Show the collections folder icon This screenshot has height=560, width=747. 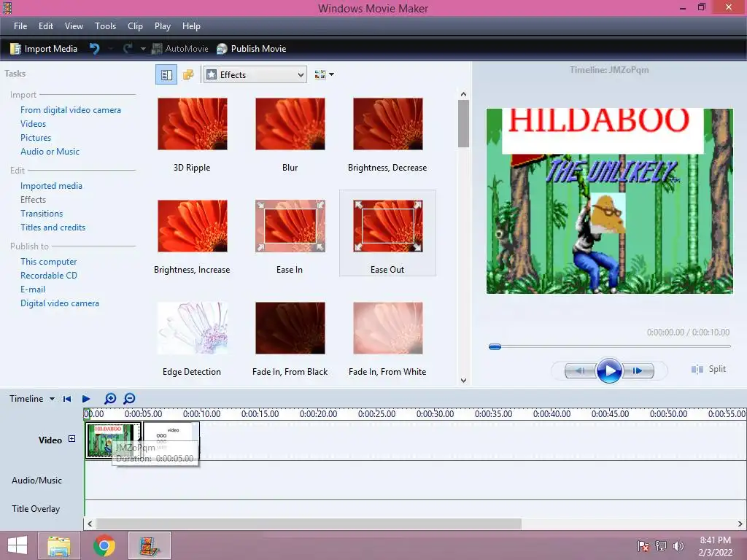[x=189, y=75]
